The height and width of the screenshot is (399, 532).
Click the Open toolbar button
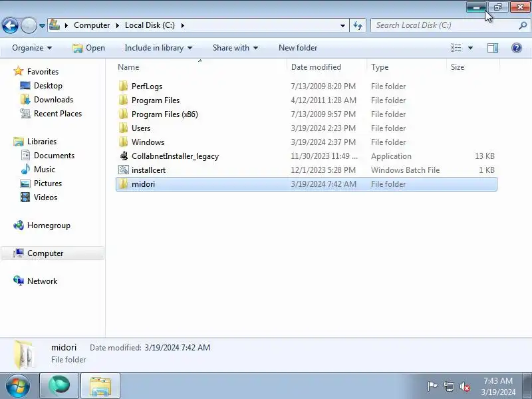click(89, 48)
